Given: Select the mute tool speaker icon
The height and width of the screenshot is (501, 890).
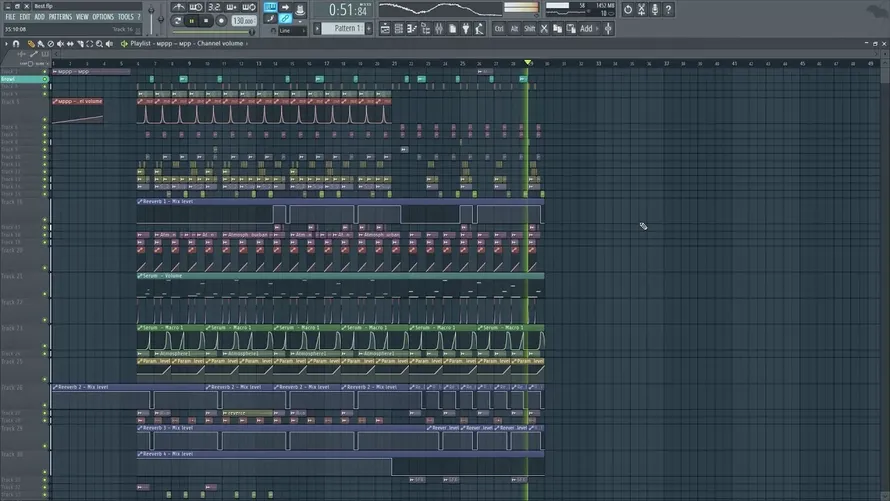Looking at the screenshot, I should pyautogui.click(x=60, y=44).
